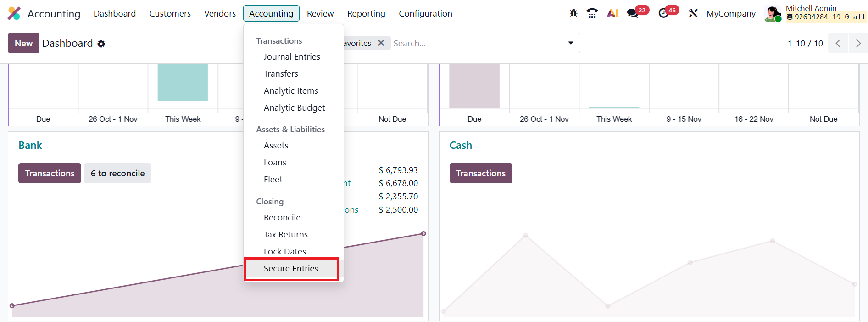Open the Cash journal title link
This screenshot has height=322, width=868.
pyautogui.click(x=461, y=145)
